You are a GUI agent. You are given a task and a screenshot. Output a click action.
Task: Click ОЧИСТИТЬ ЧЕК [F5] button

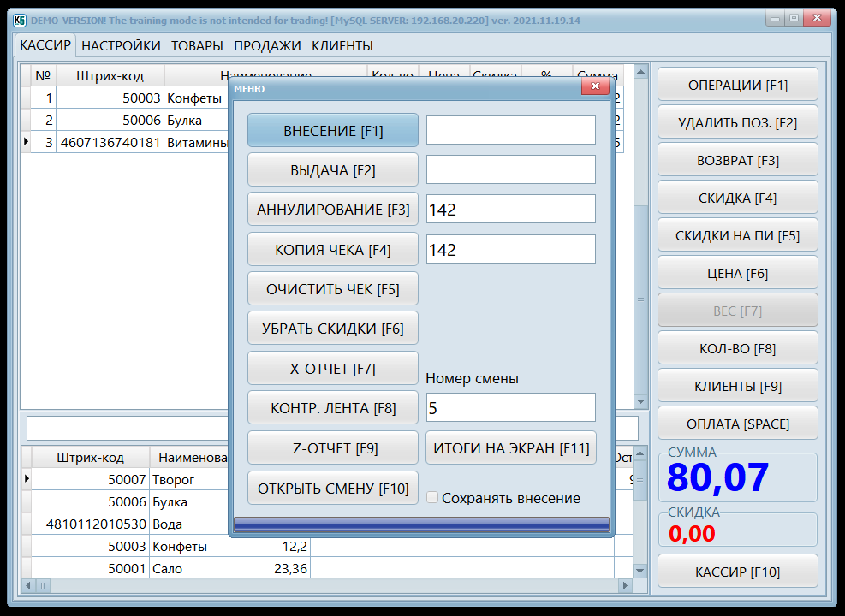[x=332, y=289]
